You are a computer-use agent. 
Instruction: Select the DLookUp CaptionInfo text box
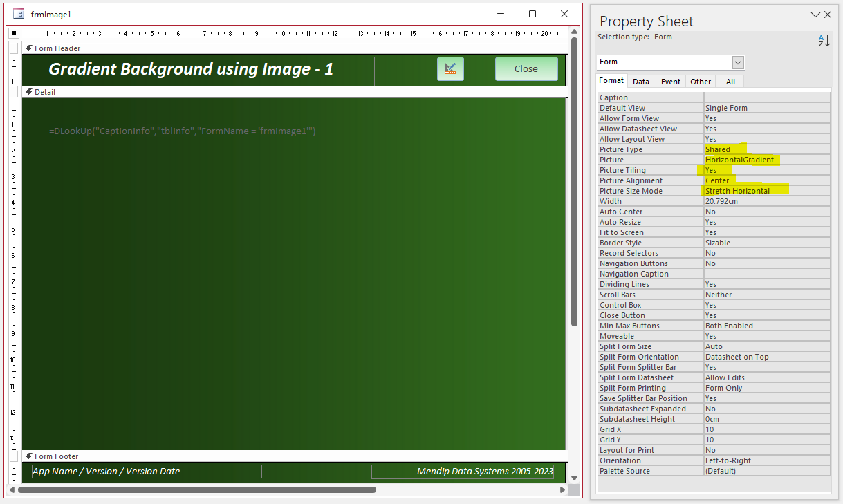[183, 131]
